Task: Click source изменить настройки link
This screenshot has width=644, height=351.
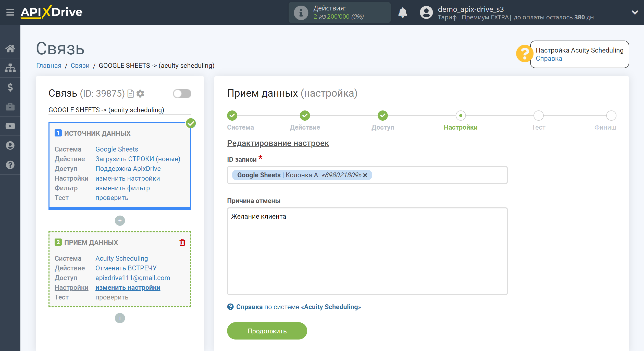Action: pos(128,178)
